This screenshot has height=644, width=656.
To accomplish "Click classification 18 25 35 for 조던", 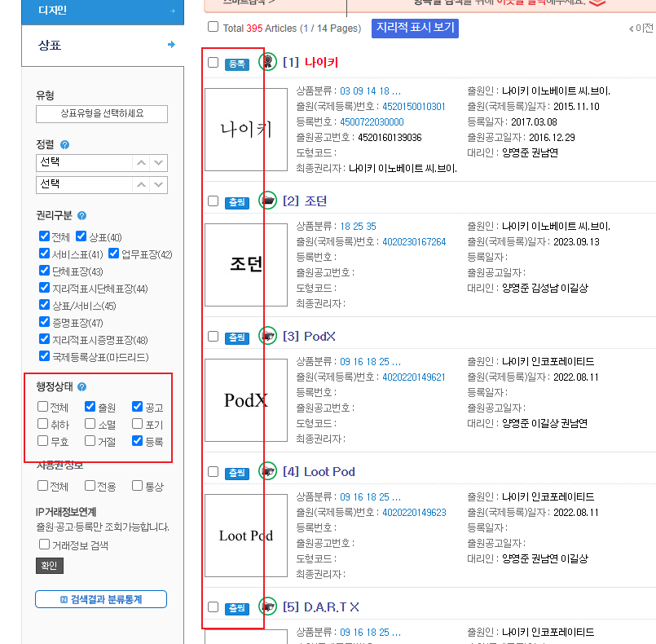I will (x=358, y=227).
